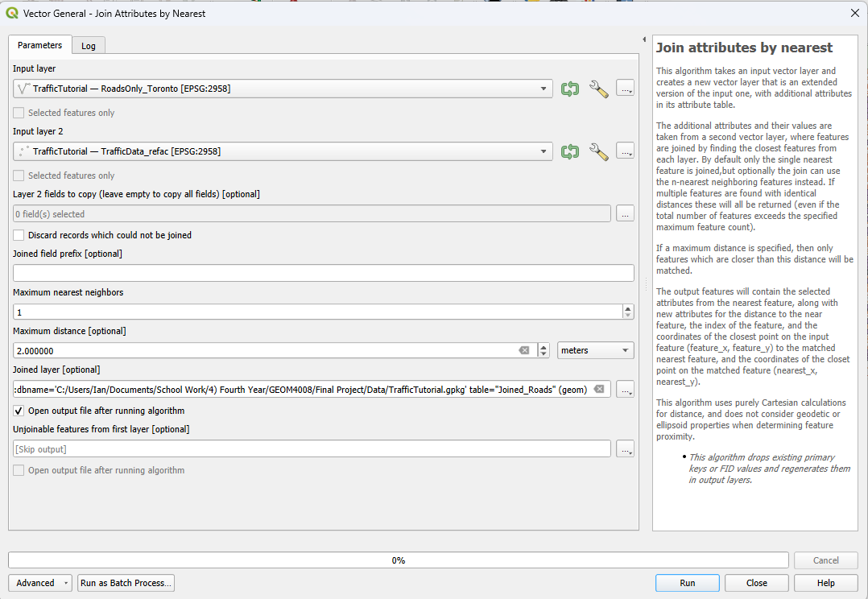Open advanced options wrench for Input layer 2

(x=598, y=151)
